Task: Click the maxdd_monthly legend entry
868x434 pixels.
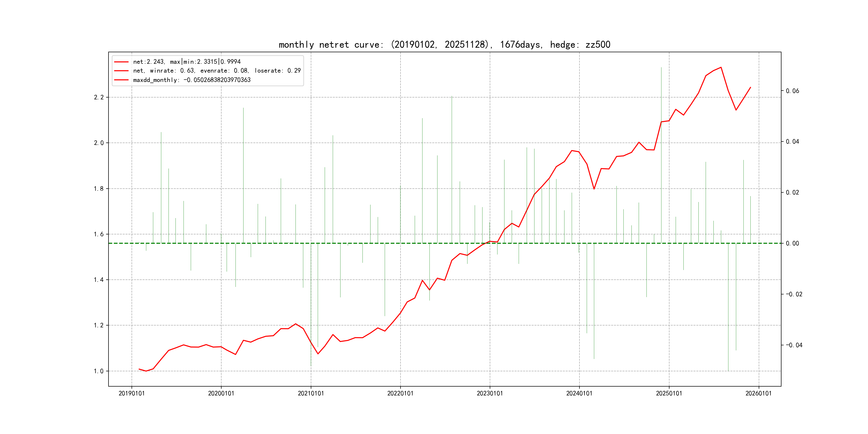Action: pyautogui.click(x=192, y=80)
